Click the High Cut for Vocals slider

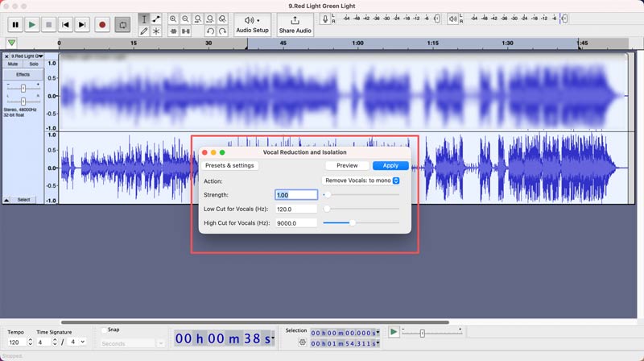tap(361, 223)
